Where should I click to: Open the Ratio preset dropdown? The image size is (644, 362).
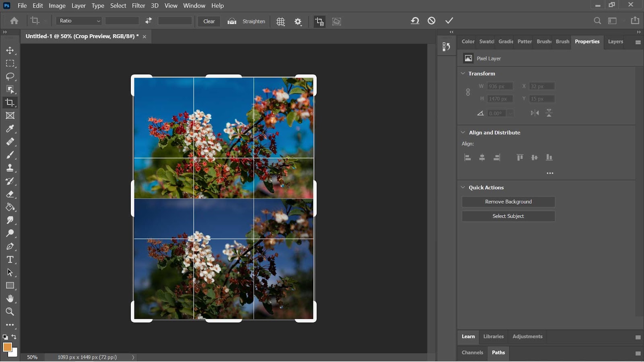(79, 21)
